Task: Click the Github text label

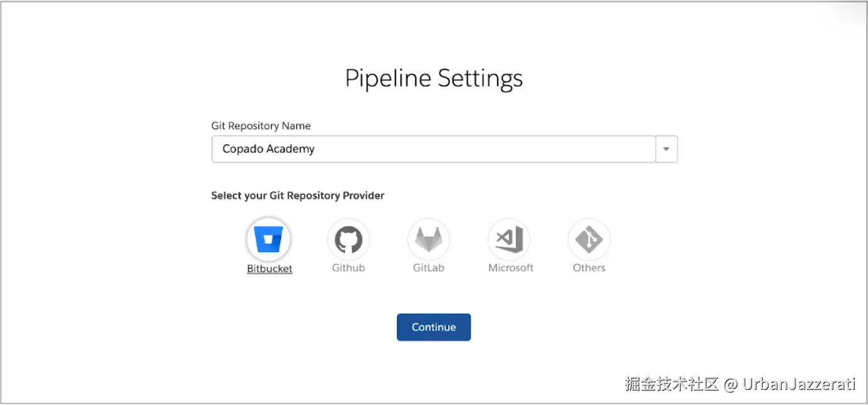Action: [348, 268]
